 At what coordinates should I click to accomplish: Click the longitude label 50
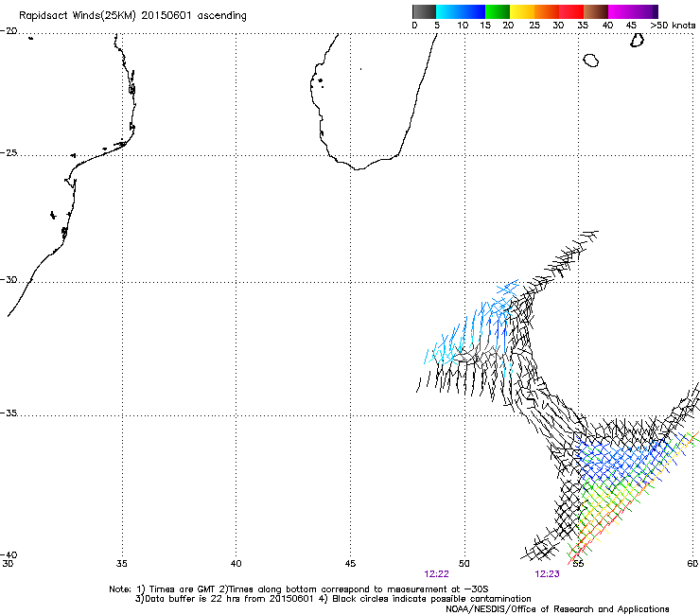point(464,564)
